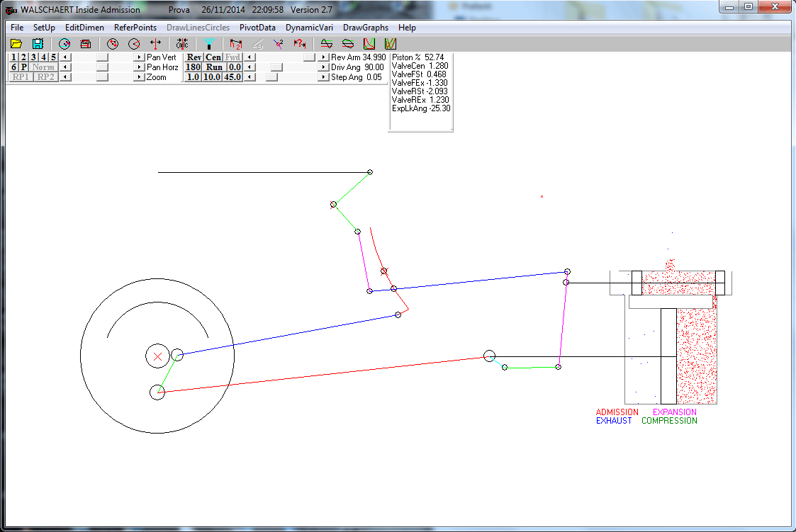796x532 pixels.
Task: Click the calc toolbar icon
Action: coord(181,44)
